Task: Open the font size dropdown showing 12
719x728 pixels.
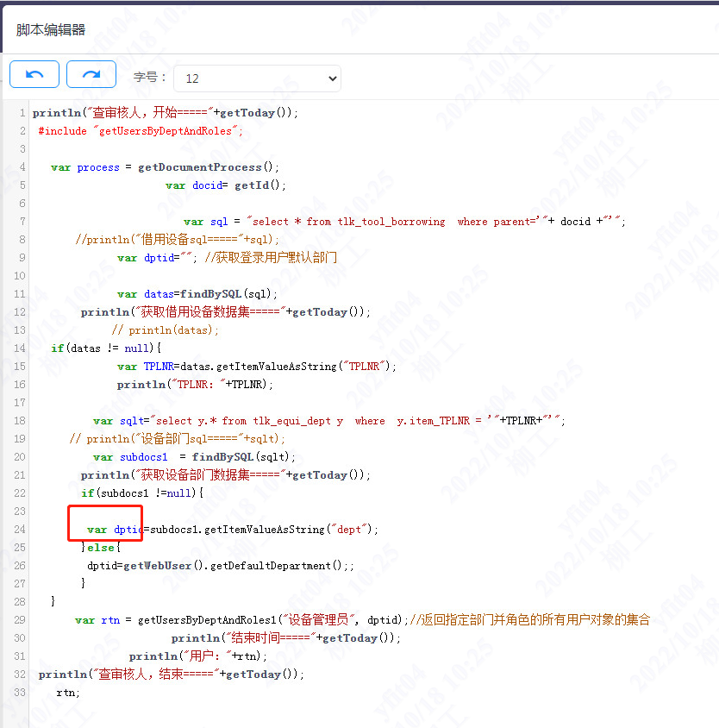Action: 257,78
